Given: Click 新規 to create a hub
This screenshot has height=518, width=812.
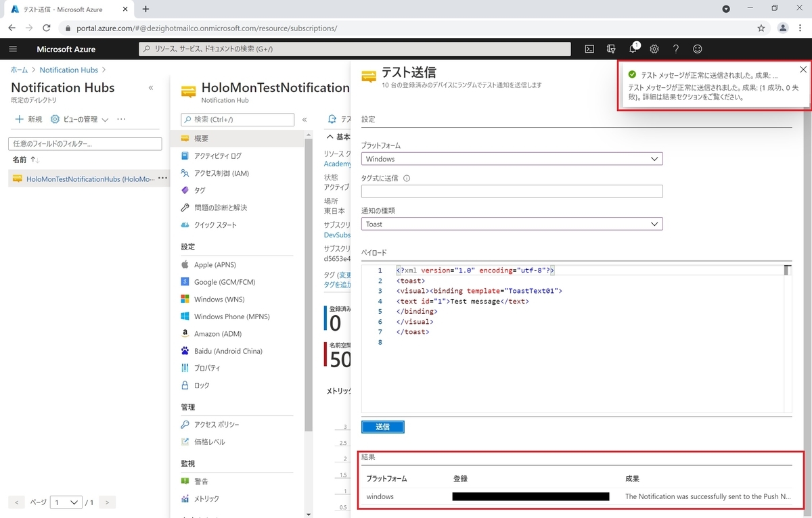Looking at the screenshot, I should pos(28,119).
